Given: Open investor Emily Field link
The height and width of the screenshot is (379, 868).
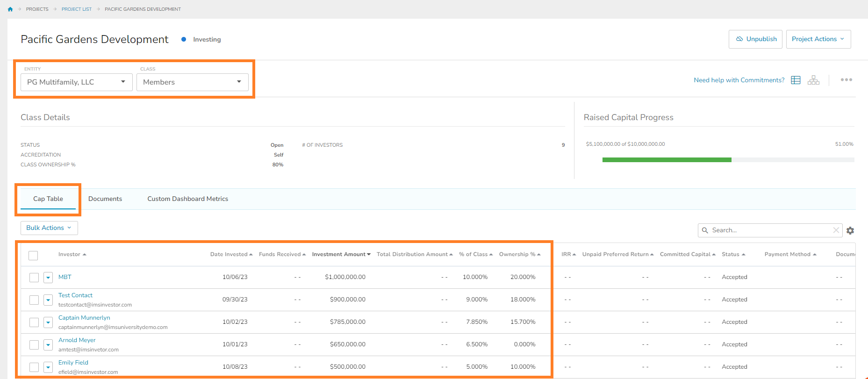Looking at the screenshot, I should 73,363.
